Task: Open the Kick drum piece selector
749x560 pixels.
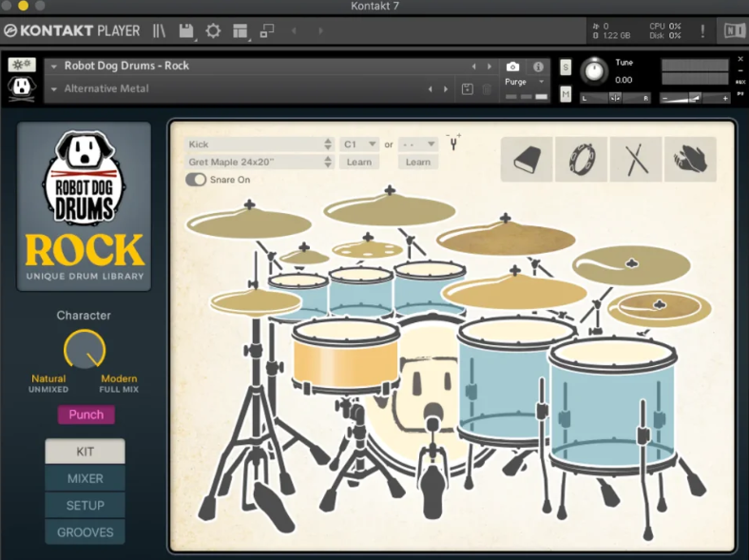Action: (259, 145)
